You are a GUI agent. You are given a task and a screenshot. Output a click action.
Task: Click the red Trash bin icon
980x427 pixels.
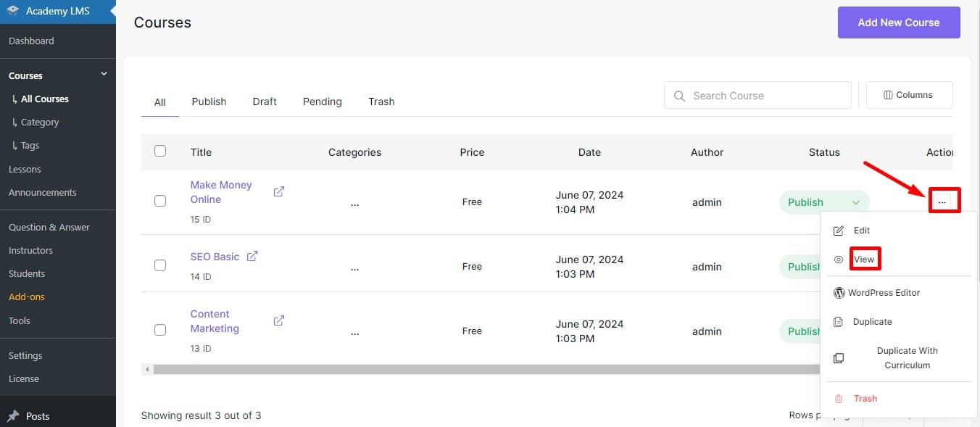pyautogui.click(x=839, y=399)
